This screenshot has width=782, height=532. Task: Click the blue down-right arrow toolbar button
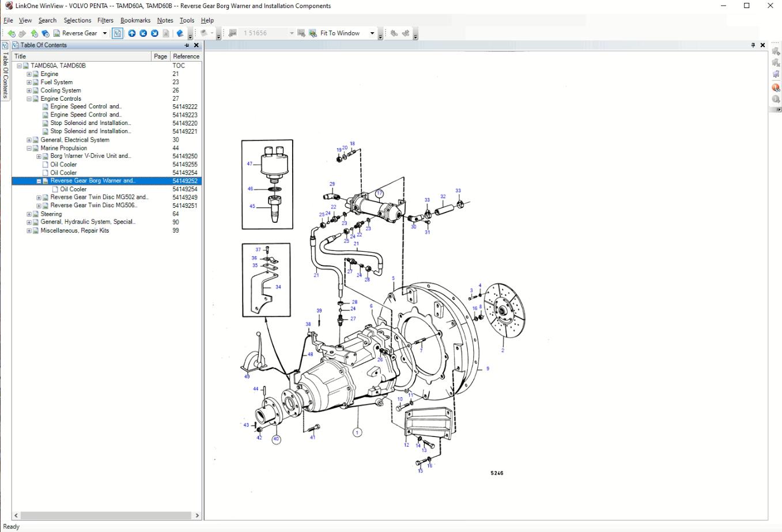(x=154, y=33)
